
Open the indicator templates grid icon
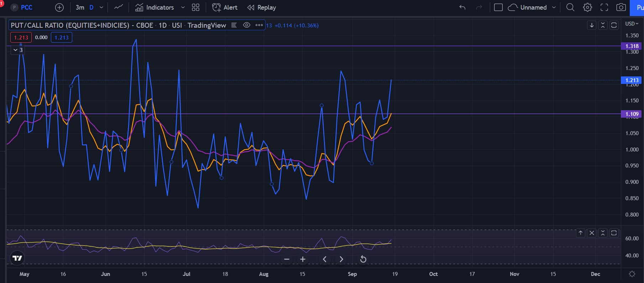point(195,7)
